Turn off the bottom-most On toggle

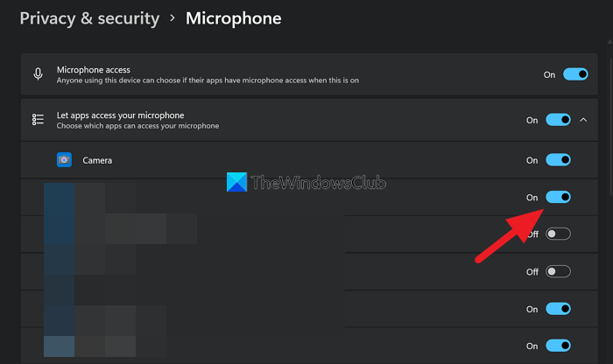[558, 345]
